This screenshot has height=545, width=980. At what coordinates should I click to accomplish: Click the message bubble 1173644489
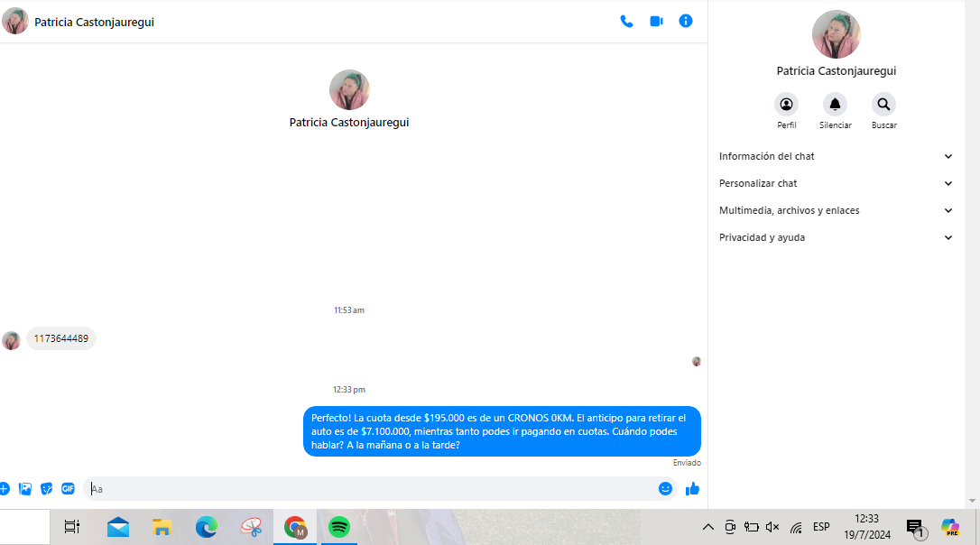(x=61, y=338)
